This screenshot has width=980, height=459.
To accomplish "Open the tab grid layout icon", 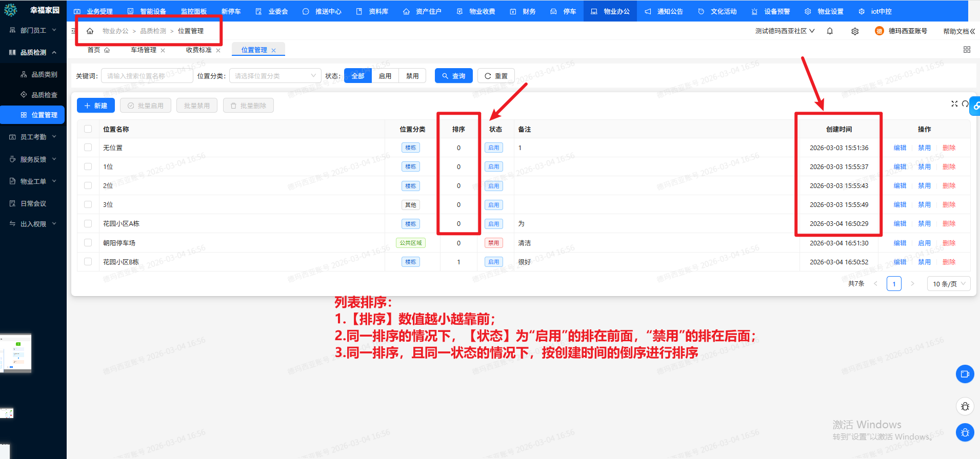I will pyautogui.click(x=967, y=50).
